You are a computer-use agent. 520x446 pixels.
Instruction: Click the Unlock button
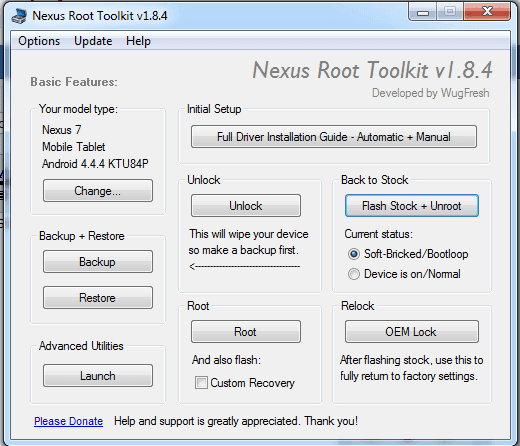point(246,206)
